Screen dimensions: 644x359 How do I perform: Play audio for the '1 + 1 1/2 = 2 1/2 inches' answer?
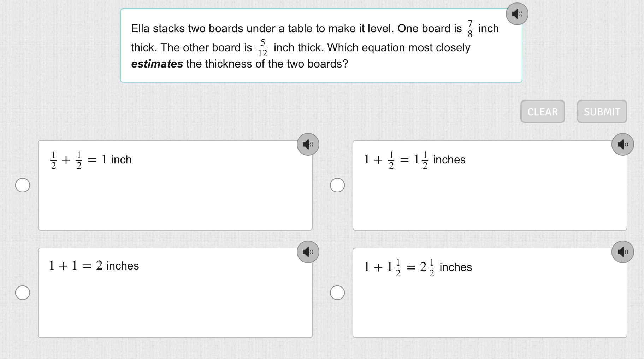622,252
